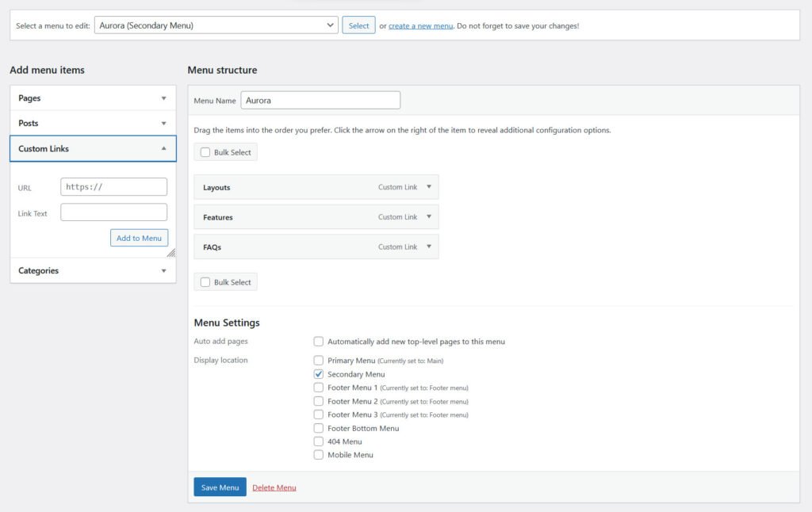Image resolution: width=812 pixels, height=512 pixels.
Task: Click inside the Menu Name field
Action: click(320, 99)
